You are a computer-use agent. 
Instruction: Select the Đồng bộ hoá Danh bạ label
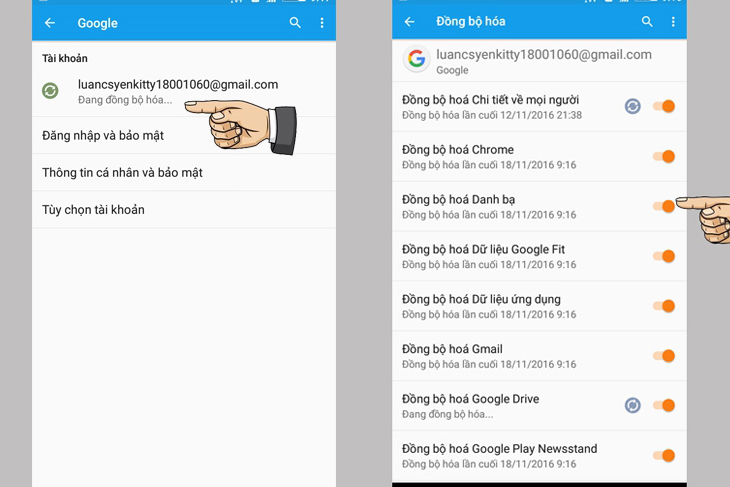pos(458,200)
